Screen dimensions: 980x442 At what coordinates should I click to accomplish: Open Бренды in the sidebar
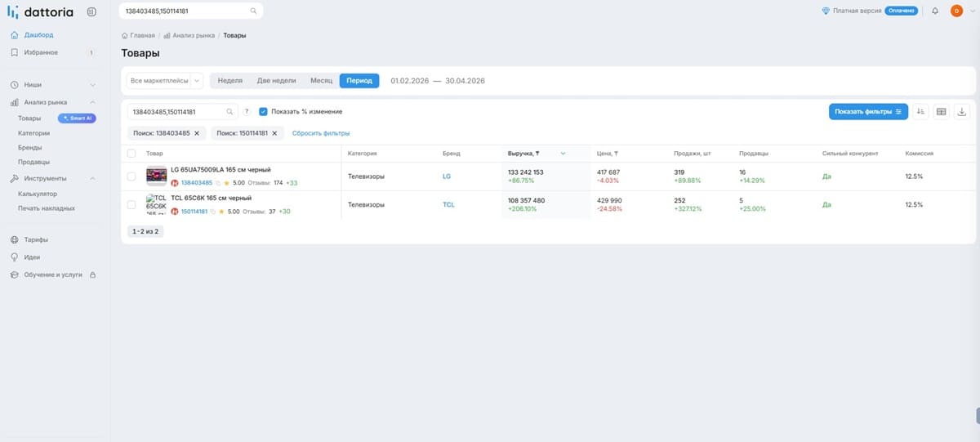click(30, 148)
